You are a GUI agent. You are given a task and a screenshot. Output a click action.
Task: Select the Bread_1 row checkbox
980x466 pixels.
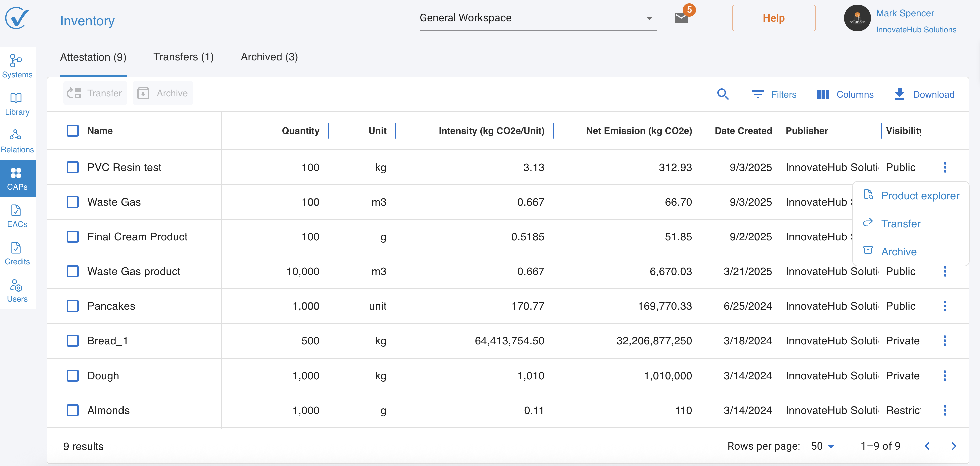[73, 340]
